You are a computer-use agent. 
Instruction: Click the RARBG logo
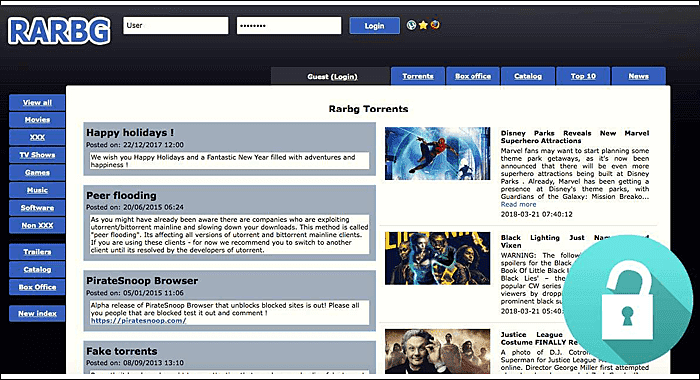pos(59,31)
